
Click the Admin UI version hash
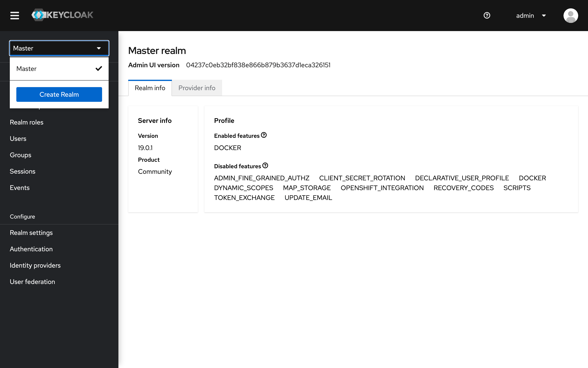click(x=258, y=65)
